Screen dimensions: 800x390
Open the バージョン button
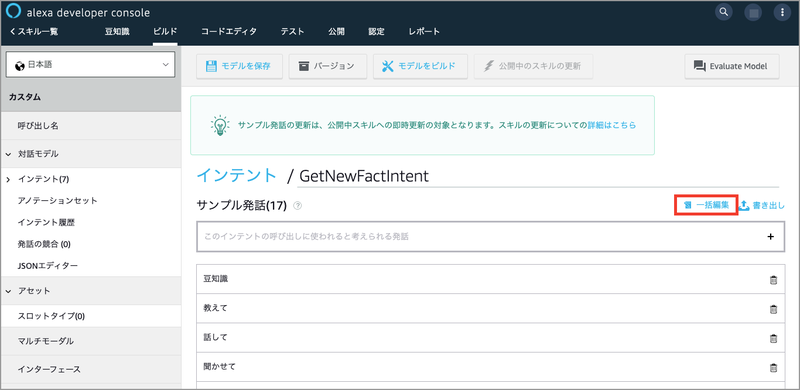(x=328, y=66)
